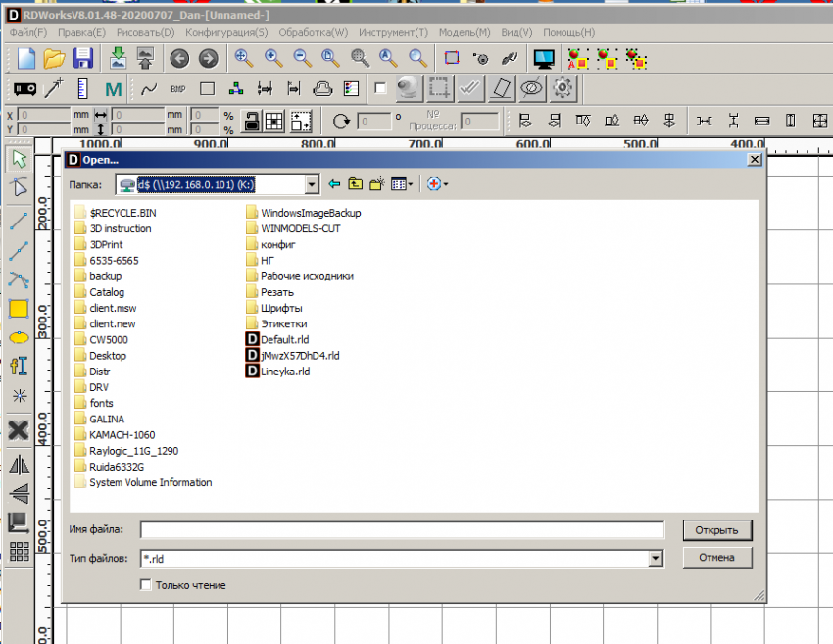Enable the 'Только чтение' checkbox
Screen dimensions: 833x644
coord(146,585)
